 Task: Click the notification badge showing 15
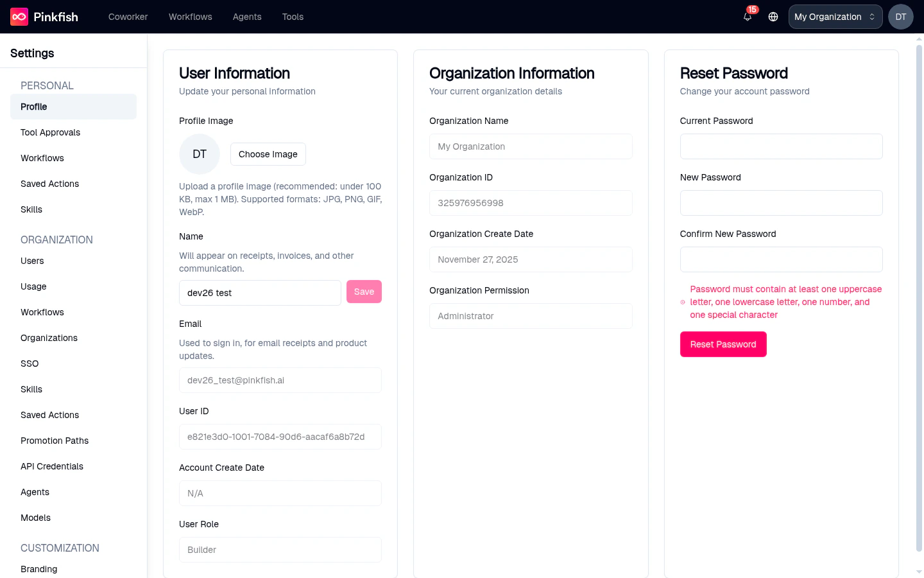[x=752, y=9]
